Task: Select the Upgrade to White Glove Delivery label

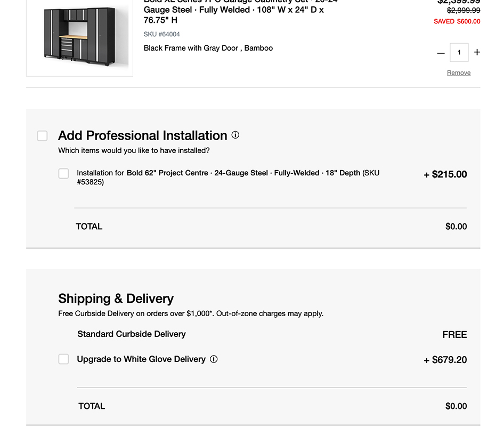Action: pyautogui.click(x=141, y=359)
